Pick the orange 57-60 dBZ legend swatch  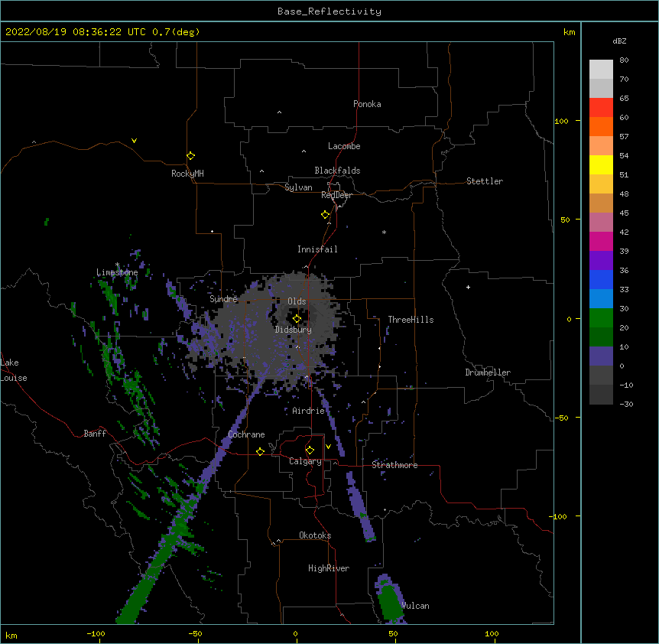coord(601,126)
